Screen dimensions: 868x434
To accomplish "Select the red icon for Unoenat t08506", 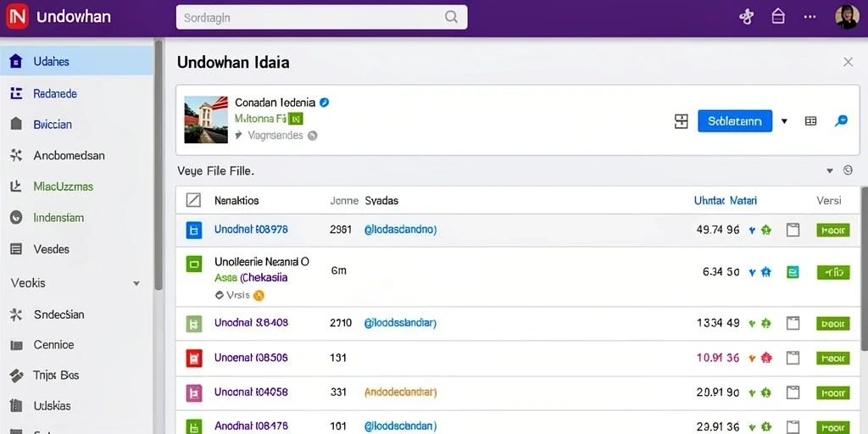I will (x=194, y=359).
